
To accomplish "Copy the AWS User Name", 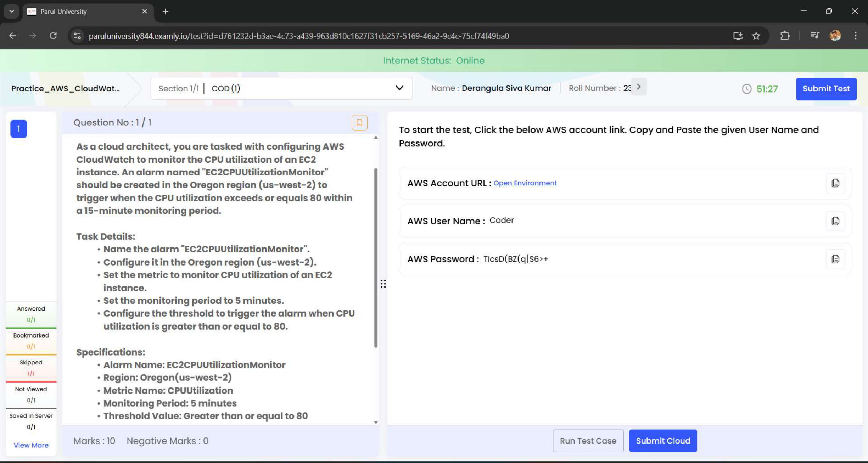I will (x=835, y=221).
